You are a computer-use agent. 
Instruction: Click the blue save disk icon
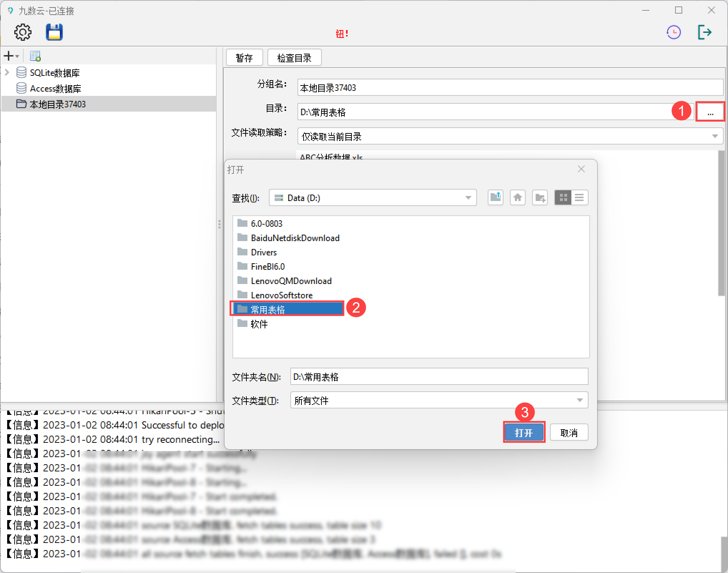point(54,33)
